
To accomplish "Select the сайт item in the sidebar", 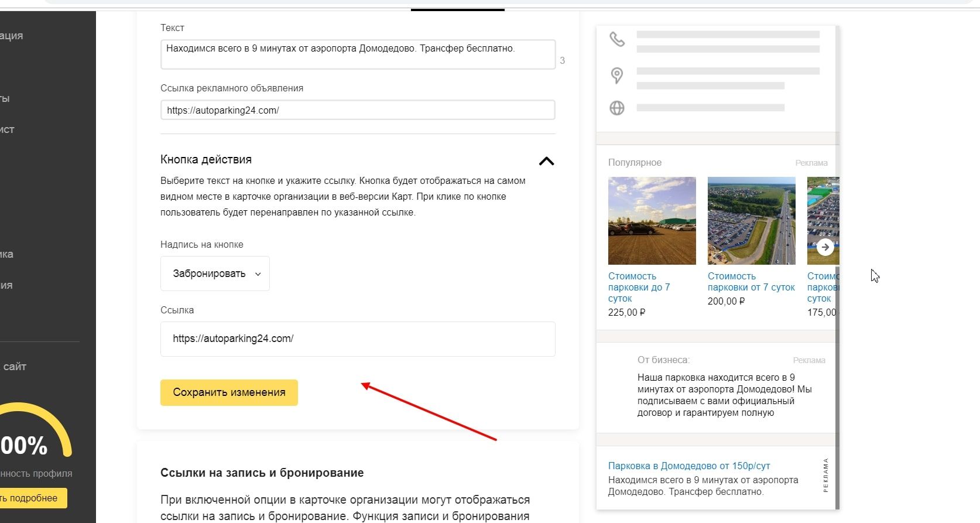I will tap(15, 367).
